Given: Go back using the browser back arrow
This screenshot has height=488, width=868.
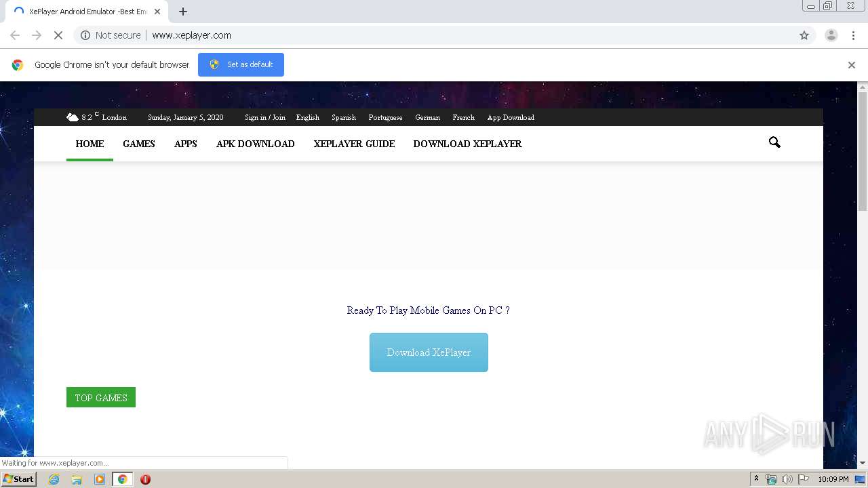Looking at the screenshot, I should tap(15, 35).
